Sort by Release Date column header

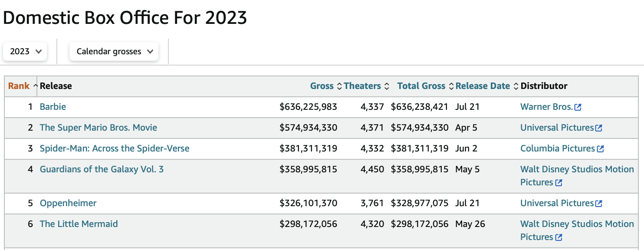point(483,86)
